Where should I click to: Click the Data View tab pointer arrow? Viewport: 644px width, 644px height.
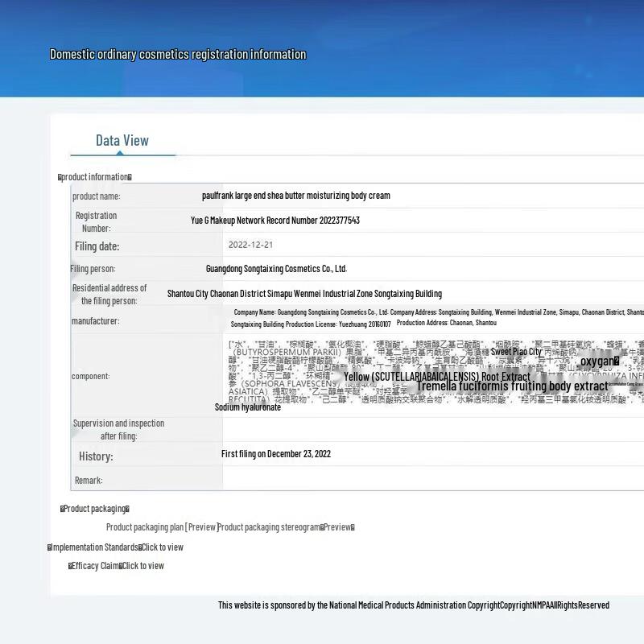coord(120,152)
